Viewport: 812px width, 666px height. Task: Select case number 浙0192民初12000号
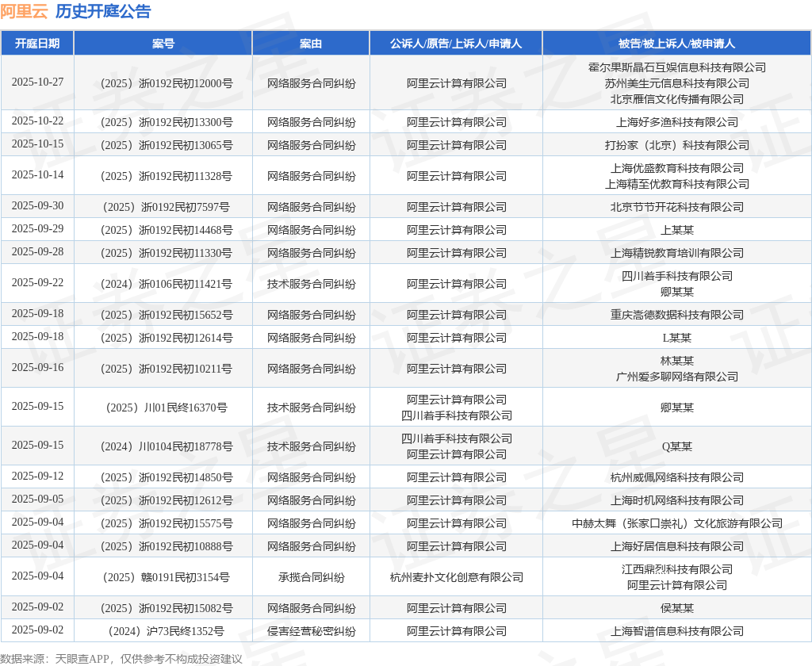pos(167,83)
